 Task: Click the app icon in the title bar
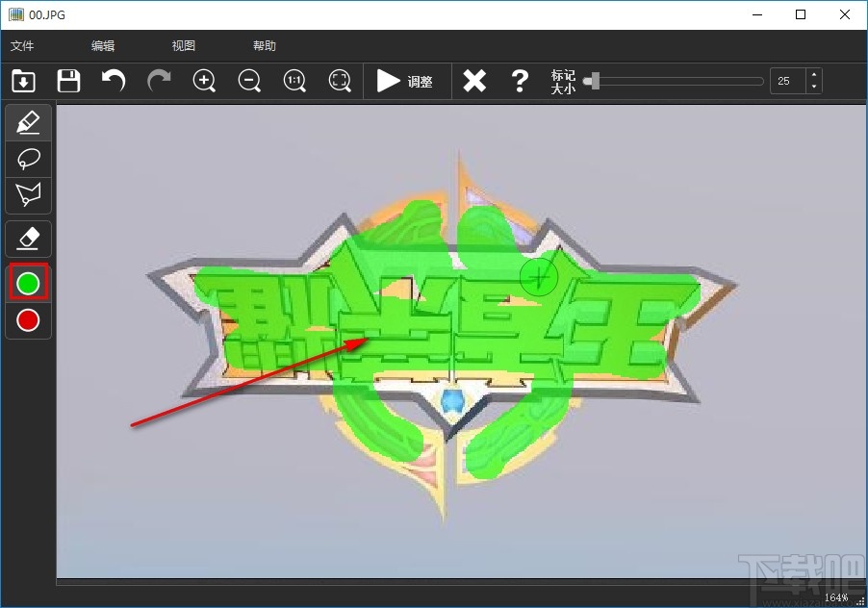tap(16, 15)
